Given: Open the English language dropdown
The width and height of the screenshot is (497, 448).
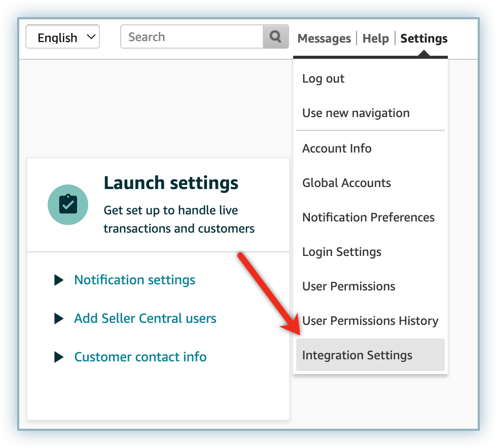Looking at the screenshot, I should pos(63,38).
